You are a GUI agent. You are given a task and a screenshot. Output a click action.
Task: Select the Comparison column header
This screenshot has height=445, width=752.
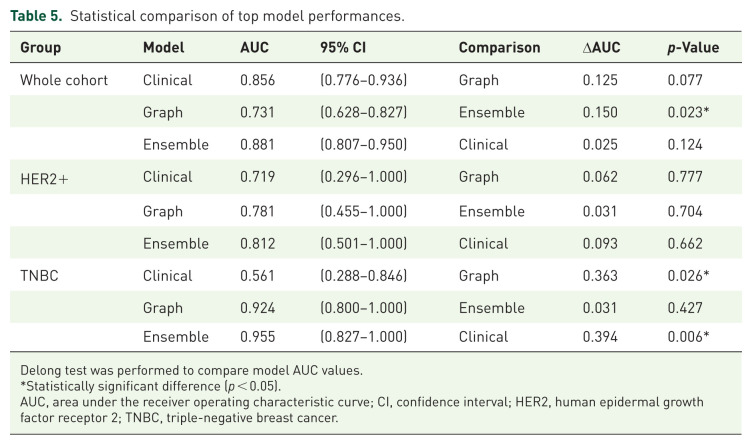click(x=499, y=47)
